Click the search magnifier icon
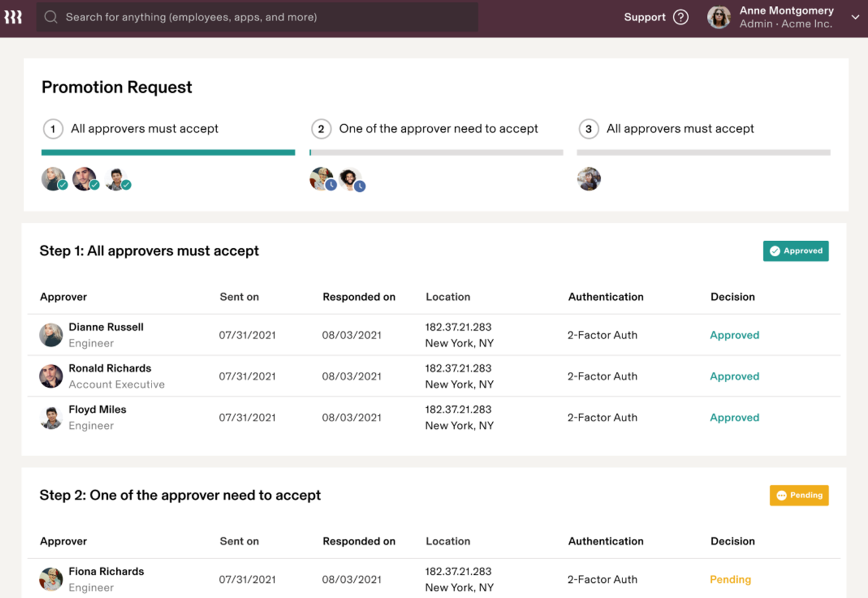The width and height of the screenshot is (868, 598). 51,17
